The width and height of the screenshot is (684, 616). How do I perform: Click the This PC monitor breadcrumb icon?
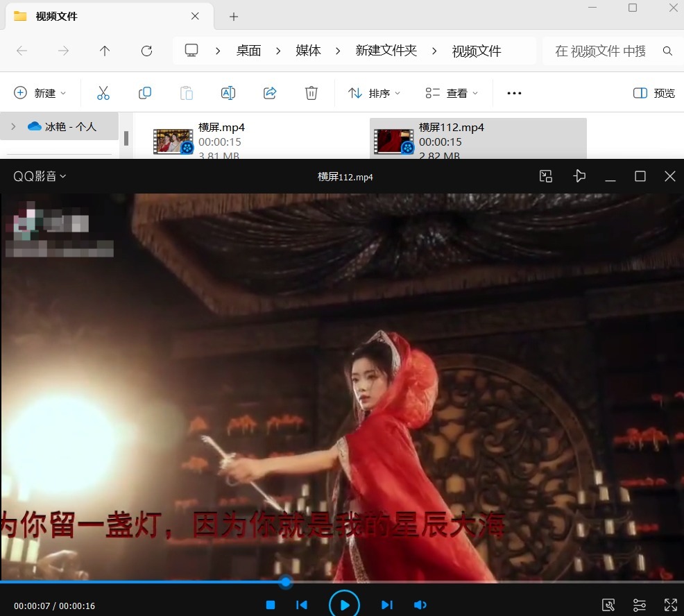[x=191, y=51]
